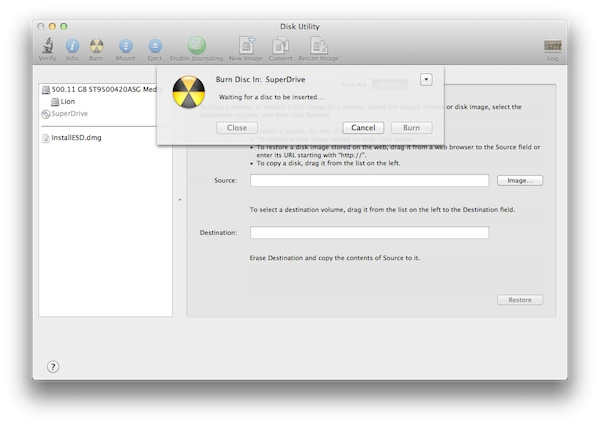Select InstallESD.dmg in the sidebar
Screen dimensions: 600x425
[76, 137]
